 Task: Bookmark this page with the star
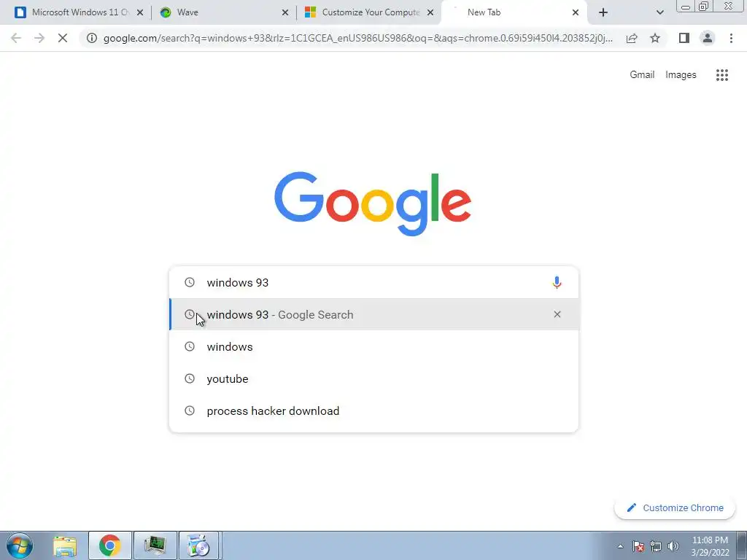point(655,38)
